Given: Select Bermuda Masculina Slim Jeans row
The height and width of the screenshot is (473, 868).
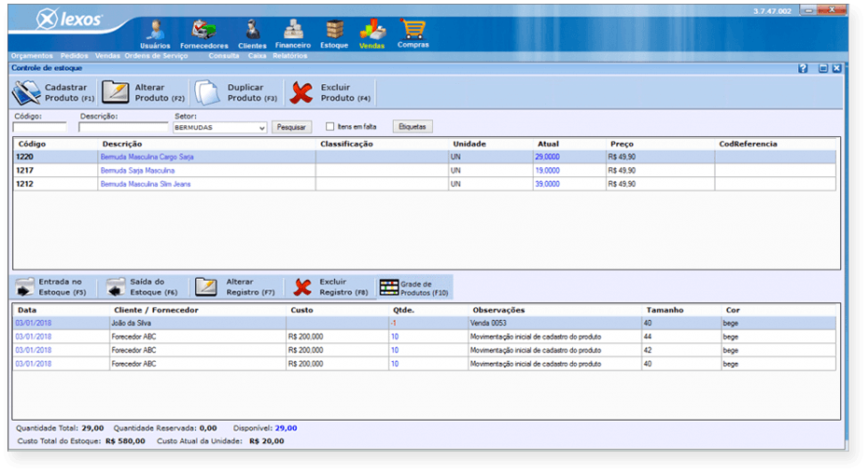Looking at the screenshot, I should (425, 184).
